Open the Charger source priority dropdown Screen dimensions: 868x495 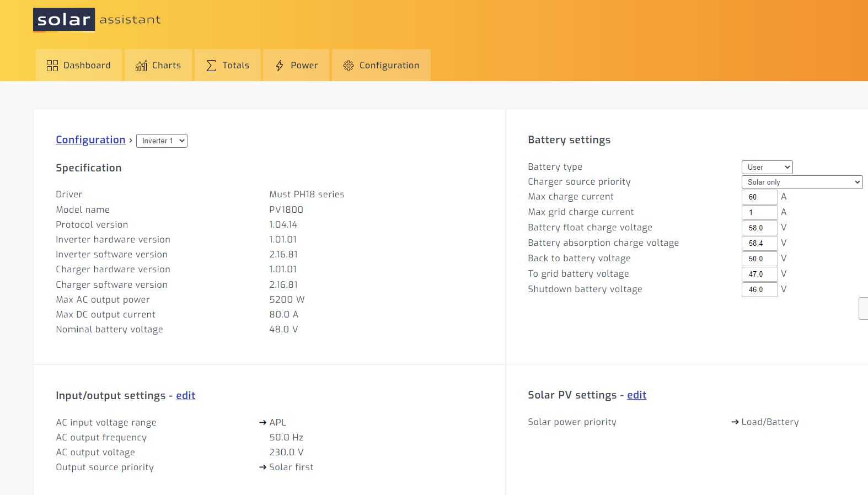(801, 182)
